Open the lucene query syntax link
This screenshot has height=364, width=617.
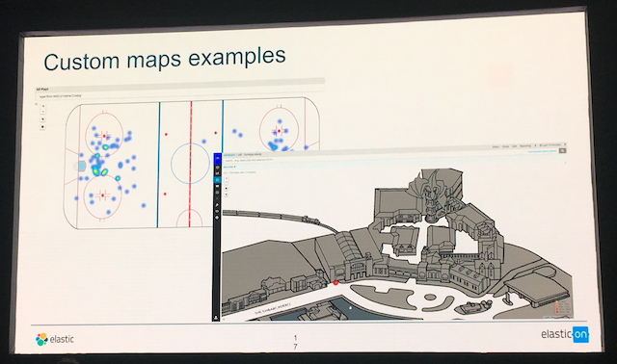tap(542, 151)
